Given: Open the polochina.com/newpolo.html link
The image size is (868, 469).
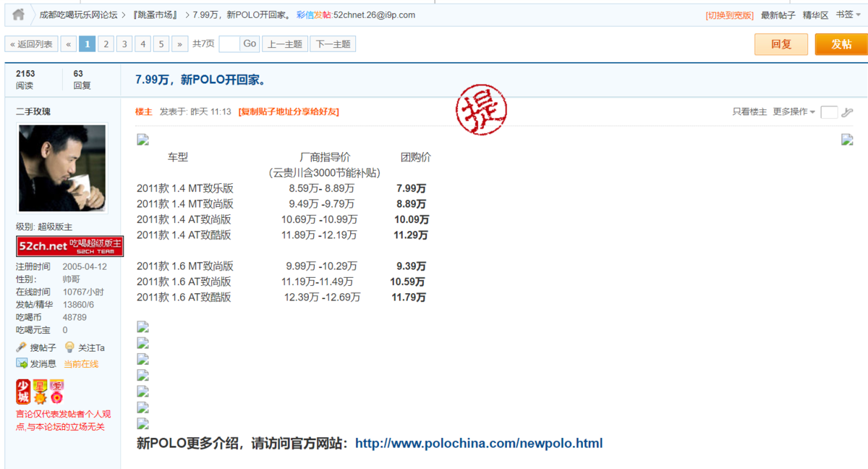Looking at the screenshot, I should click(479, 443).
